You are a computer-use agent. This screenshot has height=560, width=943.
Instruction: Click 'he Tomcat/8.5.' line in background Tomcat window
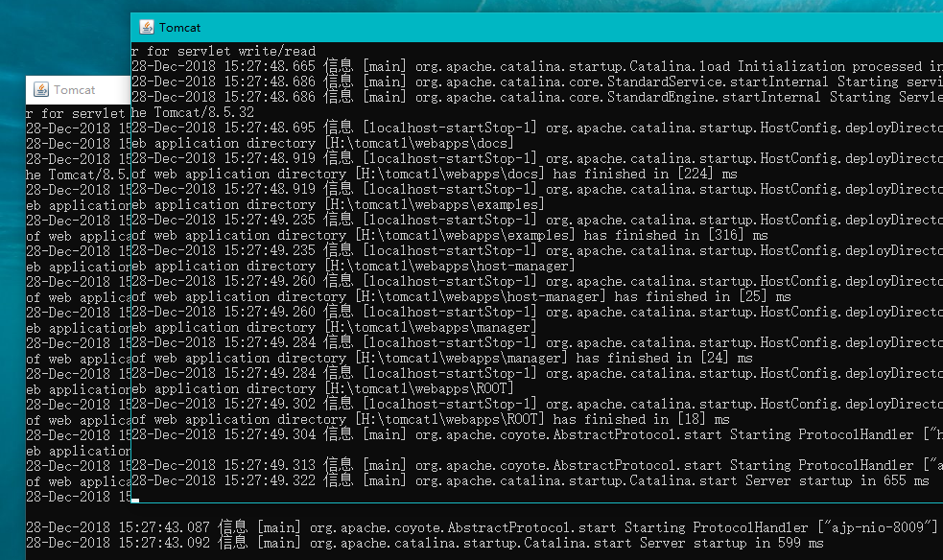click(x=78, y=175)
